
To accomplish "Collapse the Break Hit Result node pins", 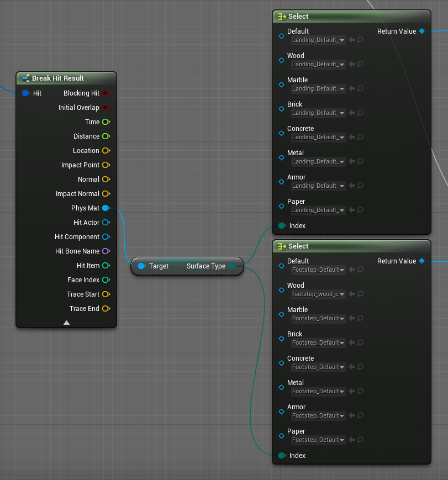I will tap(66, 323).
